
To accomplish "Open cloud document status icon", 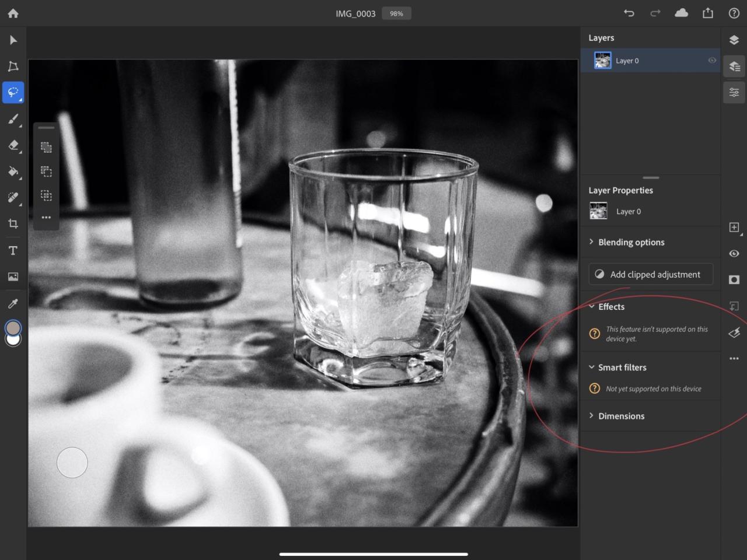I will coord(681,13).
